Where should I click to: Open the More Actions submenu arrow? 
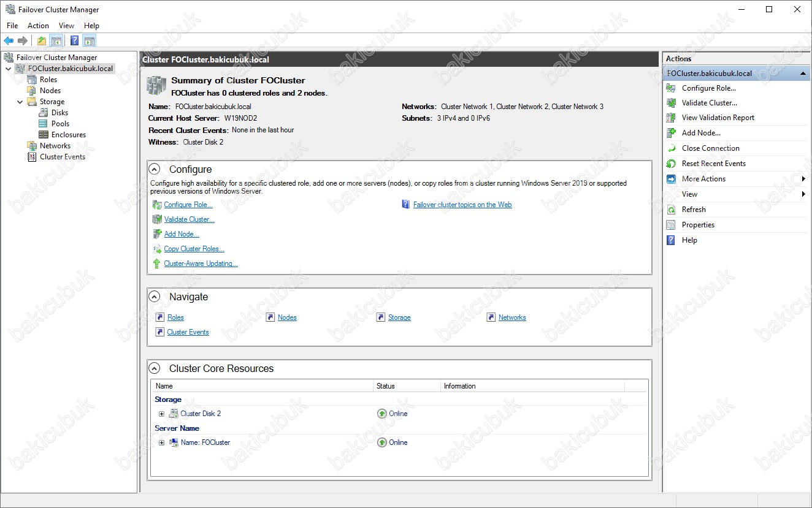[803, 179]
